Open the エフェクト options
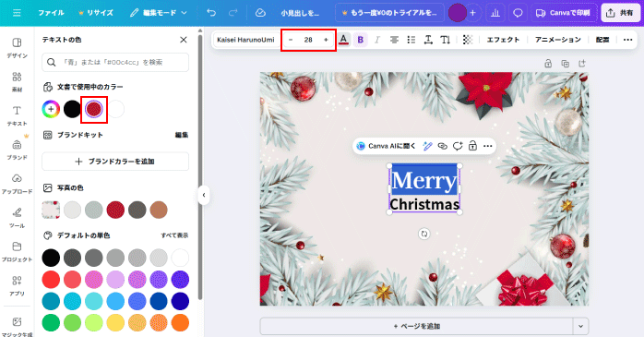Image resolution: width=644 pixels, height=337 pixels. point(503,40)
